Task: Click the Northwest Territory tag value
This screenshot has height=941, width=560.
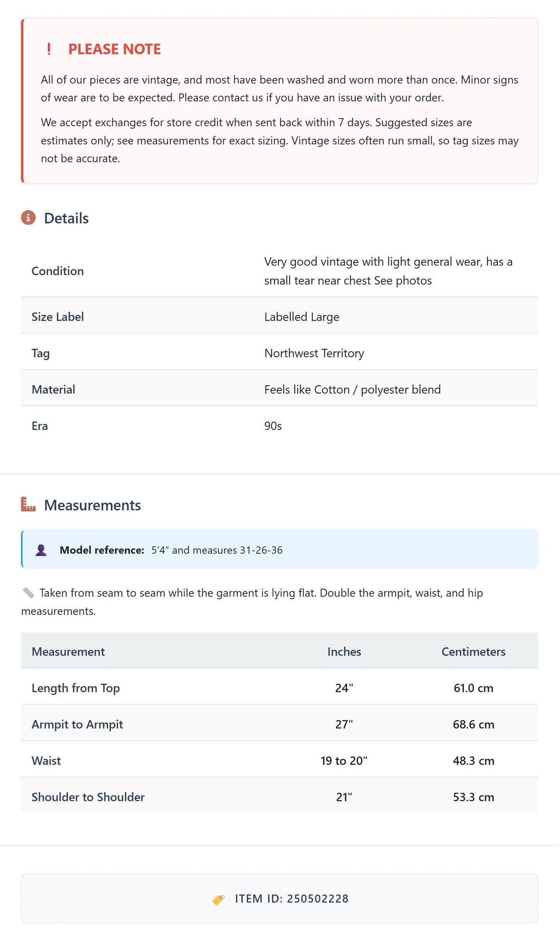Action: tap(314, 353)
